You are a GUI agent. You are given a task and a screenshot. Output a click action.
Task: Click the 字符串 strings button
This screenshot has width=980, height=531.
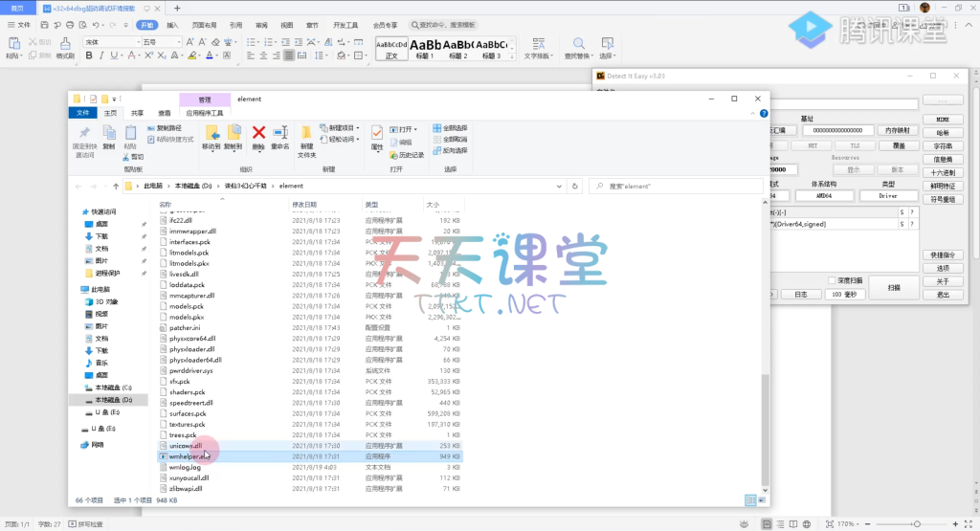(x=943, y=145)
